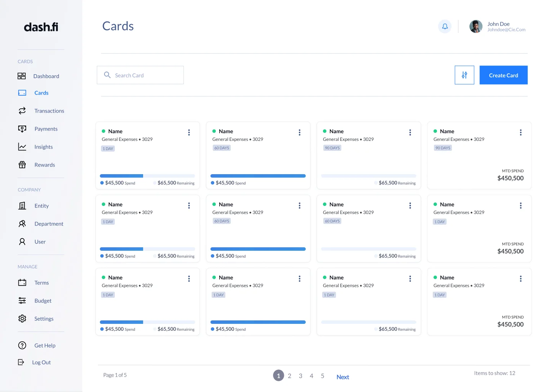Click the Get Help question mark icon
Viewport: 551px width, 392px height.
[x=22, y=345]
